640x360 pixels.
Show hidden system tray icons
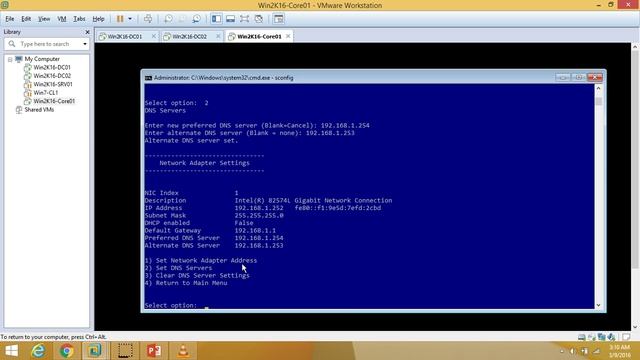tap(562, 351)
